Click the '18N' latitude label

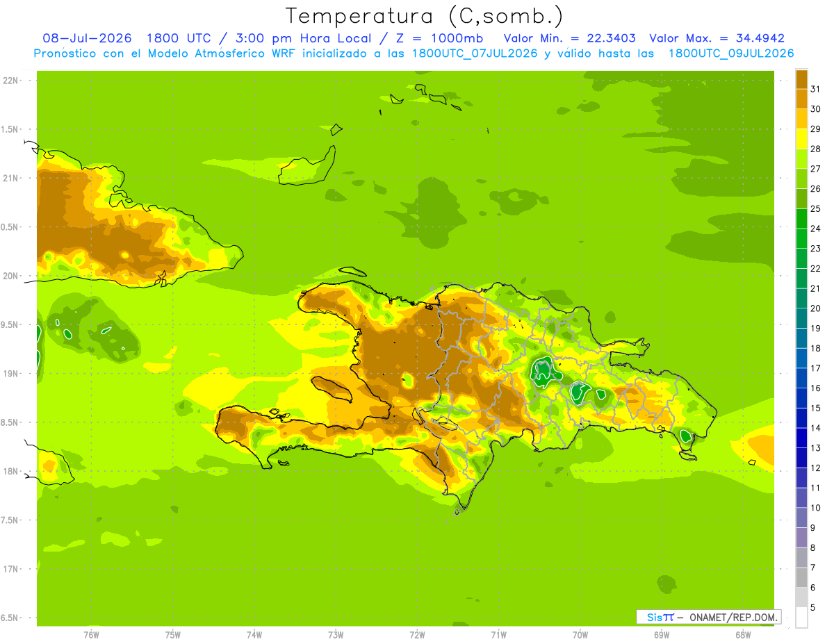pyautogui.click(x=10, y=471)
